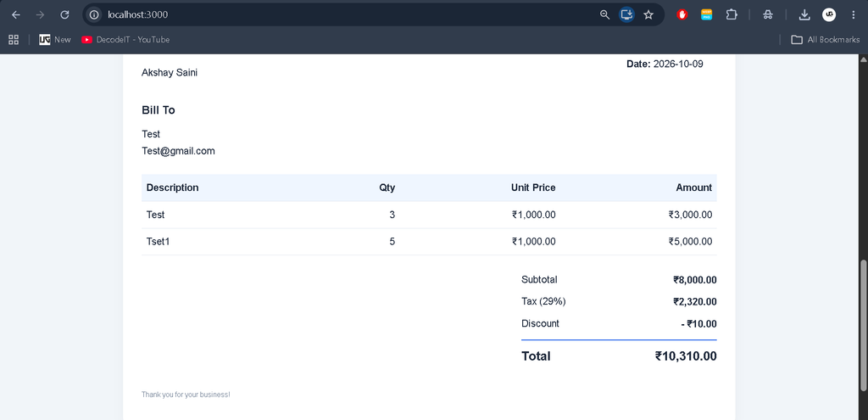Click the Tax (29%) label
Viewport: 868px width, 420px height.
543,301
